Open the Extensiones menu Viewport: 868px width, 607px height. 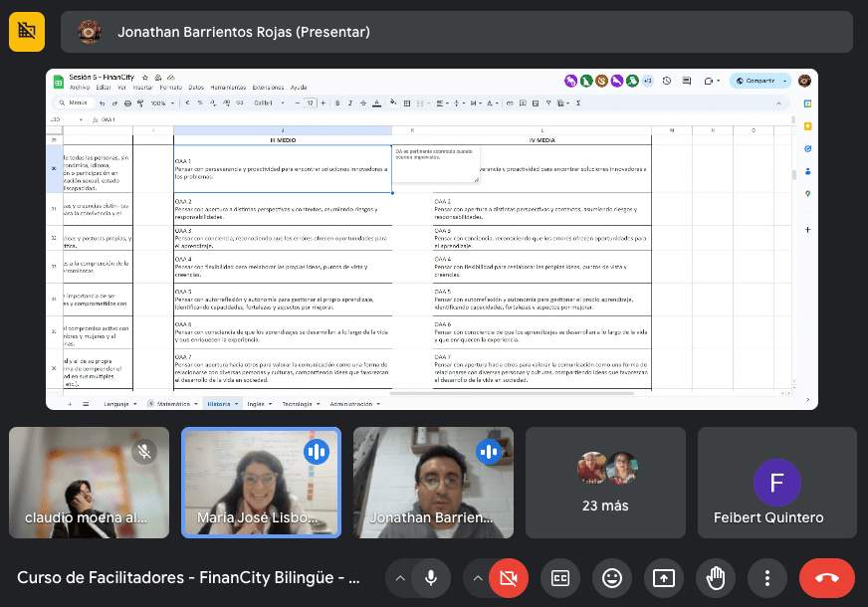click(x=268, y=88)
